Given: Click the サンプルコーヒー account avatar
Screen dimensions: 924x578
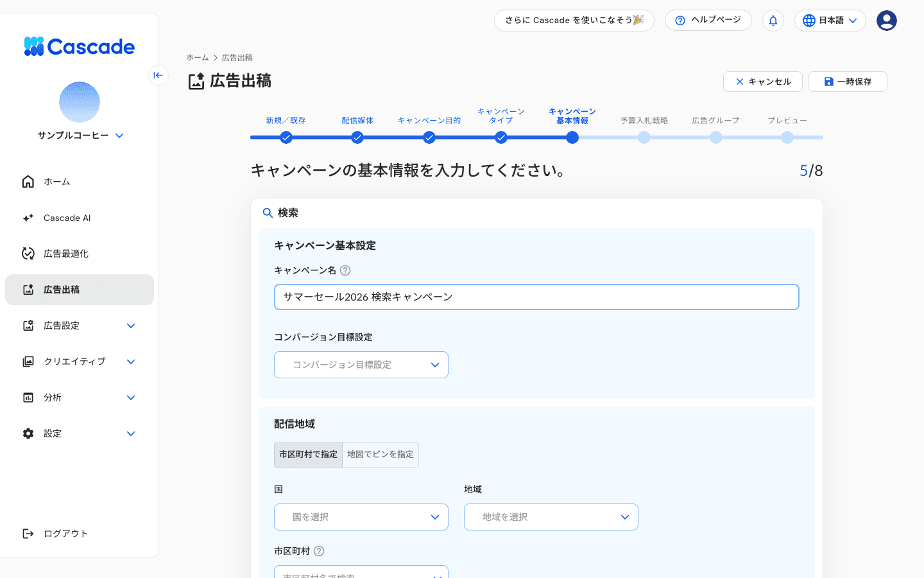Looking at the screenshot, I should pyautogui.click(x=80, y=102).
